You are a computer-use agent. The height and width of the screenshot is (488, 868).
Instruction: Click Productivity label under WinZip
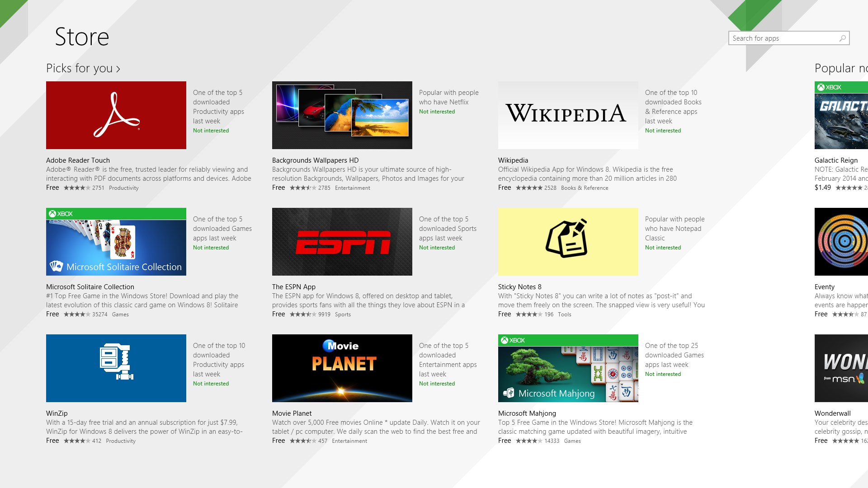click(x=121, y=441)
